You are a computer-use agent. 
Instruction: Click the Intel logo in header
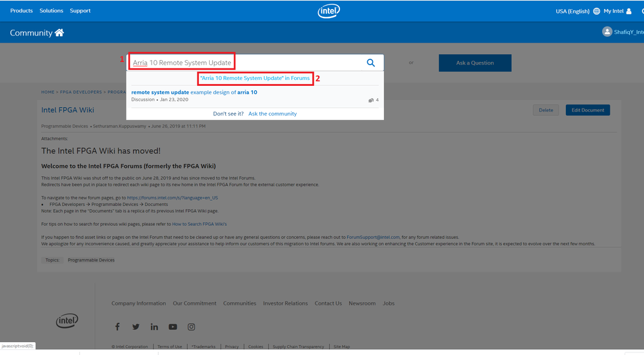(x=328, y=11)
